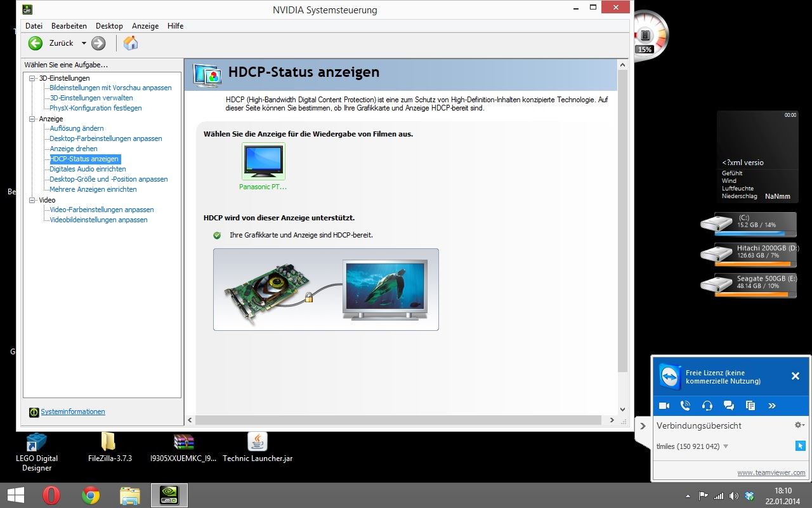Collapse the Anzeige tree node

pyautogui.click(x=32, y=119)
